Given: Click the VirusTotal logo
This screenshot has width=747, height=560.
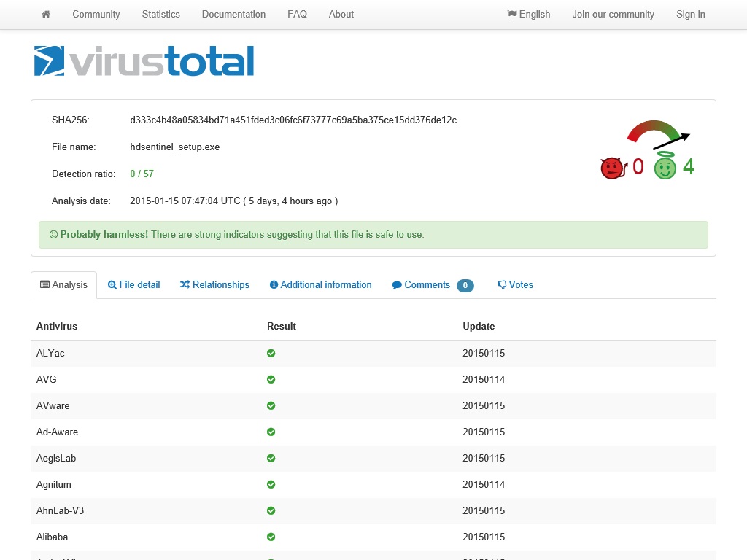Looking at the screenshot, I should pos(144,61).
